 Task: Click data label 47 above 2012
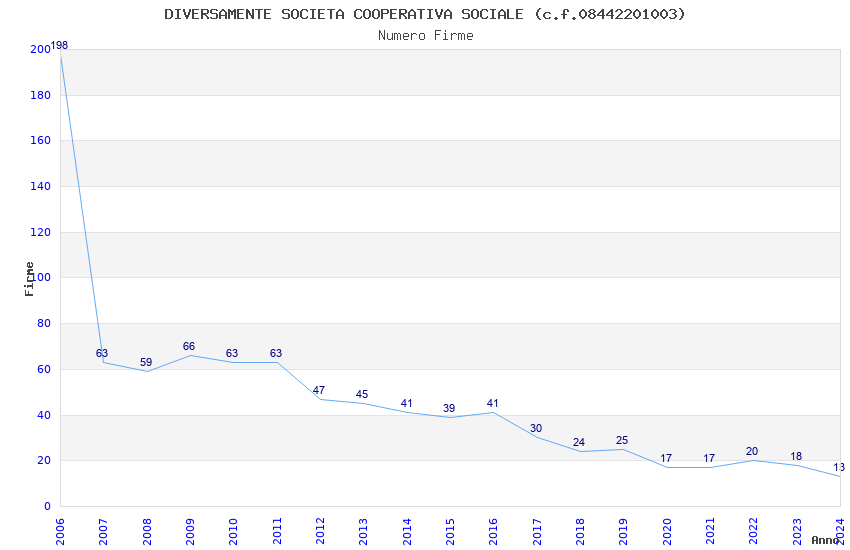pyautogui.click(x=319, y=390)
